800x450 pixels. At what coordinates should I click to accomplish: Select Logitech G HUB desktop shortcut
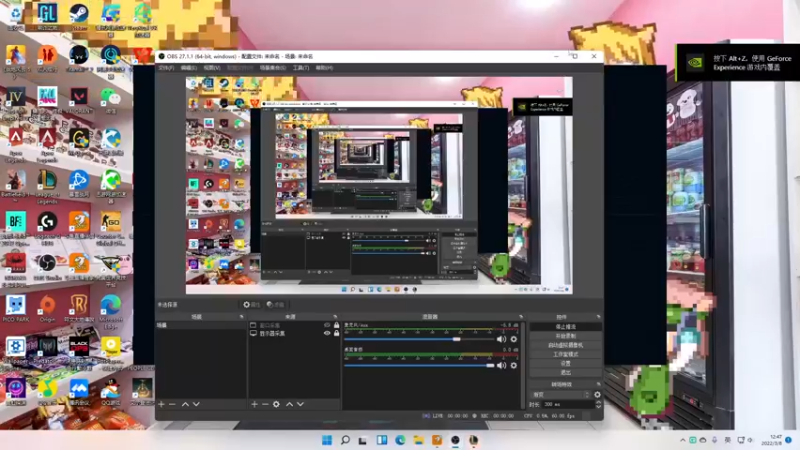pos(47,229)
